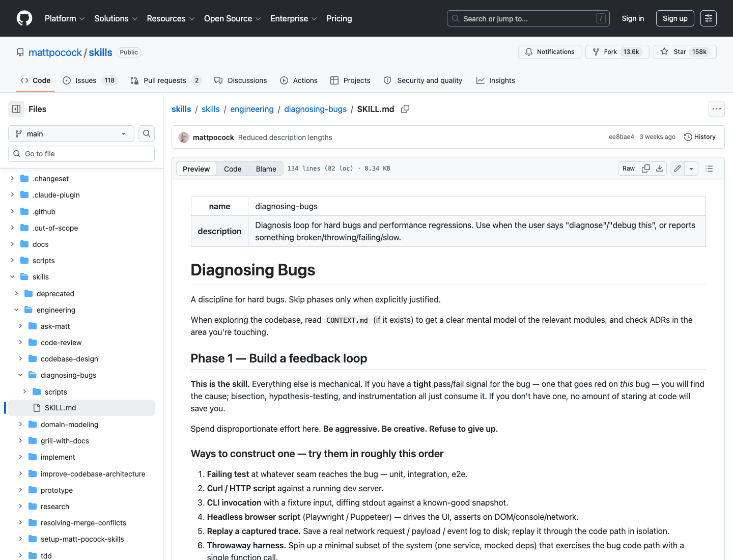Copy the file path icon
Screen dimensions: 733x560
405,109
